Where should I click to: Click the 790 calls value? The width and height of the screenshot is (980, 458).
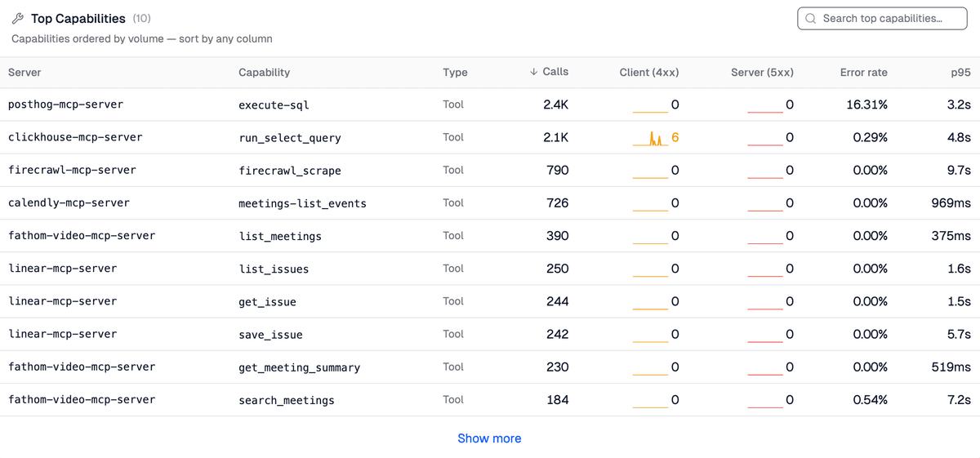point(558,170)
